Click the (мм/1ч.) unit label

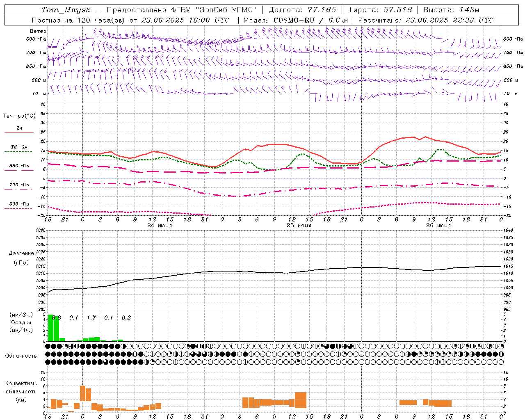click(21, 330)
